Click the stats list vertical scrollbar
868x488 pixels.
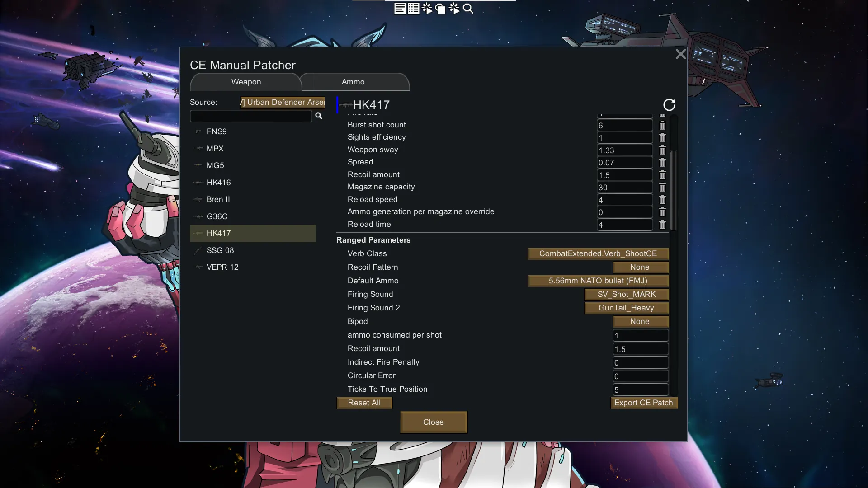(x=674, y=190)
